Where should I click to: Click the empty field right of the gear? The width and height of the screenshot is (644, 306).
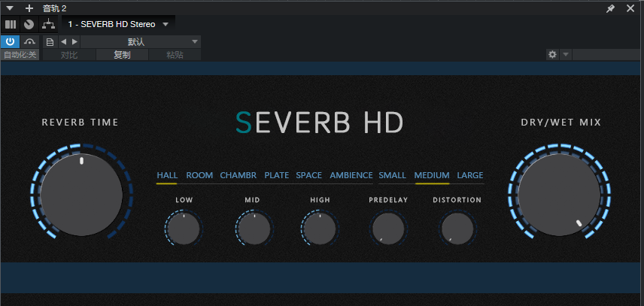pos(606,55)
